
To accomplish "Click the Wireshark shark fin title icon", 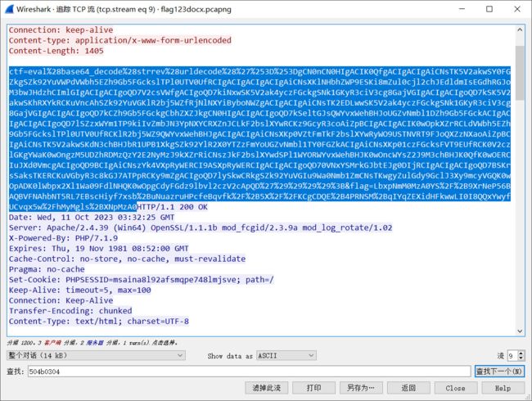I will pos(9,9).
